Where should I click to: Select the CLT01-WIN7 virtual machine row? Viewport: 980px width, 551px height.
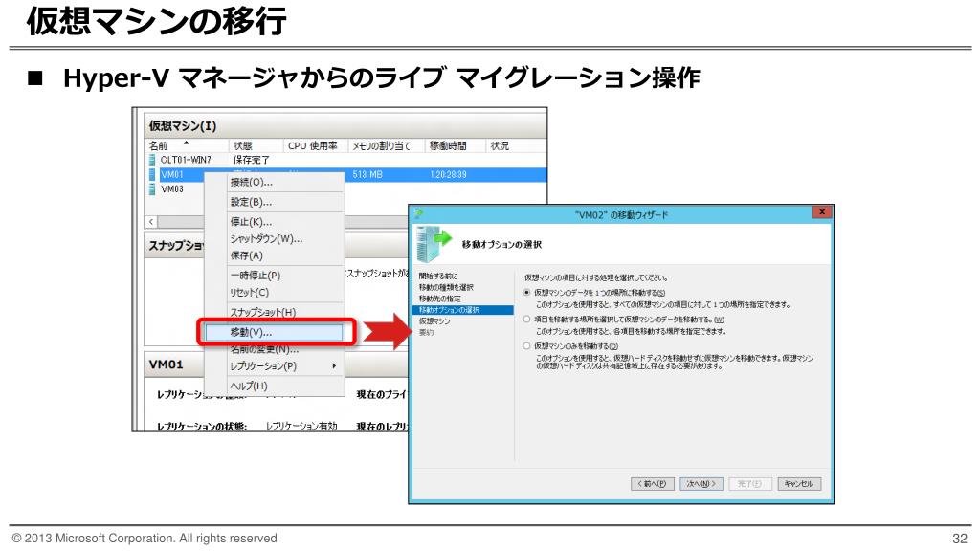pyautogui.click(x=345, y=160)
